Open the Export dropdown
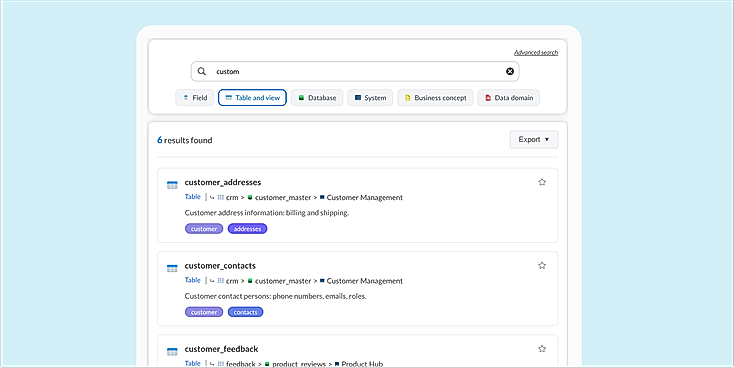This screenshot has height=368, width=734. coord(534,140)
